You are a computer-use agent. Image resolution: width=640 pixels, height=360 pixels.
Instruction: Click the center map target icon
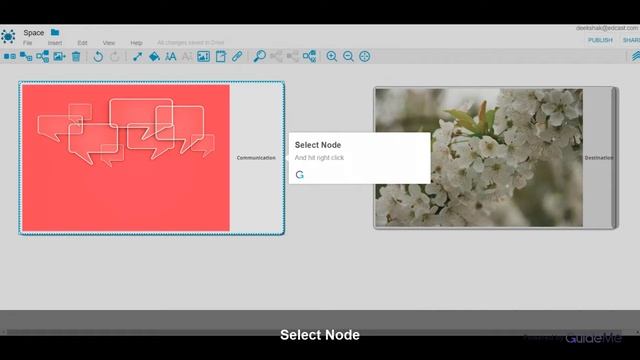coord(364,56)
